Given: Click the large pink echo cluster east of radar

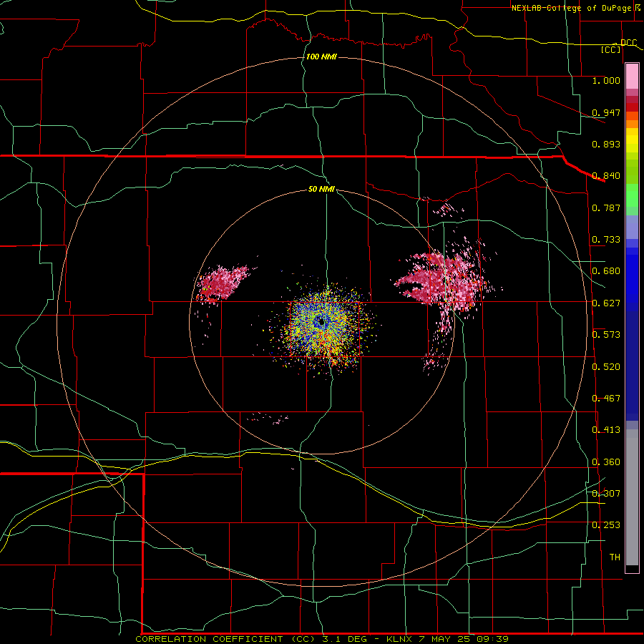Looking at the screenshot, I should [446, 279].
